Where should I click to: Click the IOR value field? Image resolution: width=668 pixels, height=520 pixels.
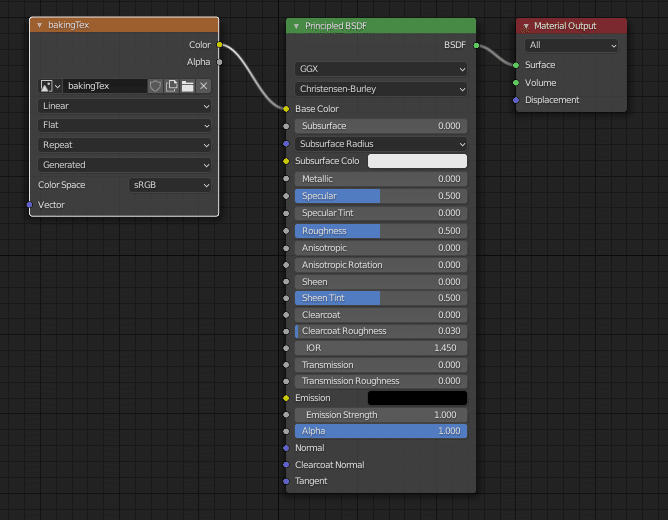click(381, 348)
